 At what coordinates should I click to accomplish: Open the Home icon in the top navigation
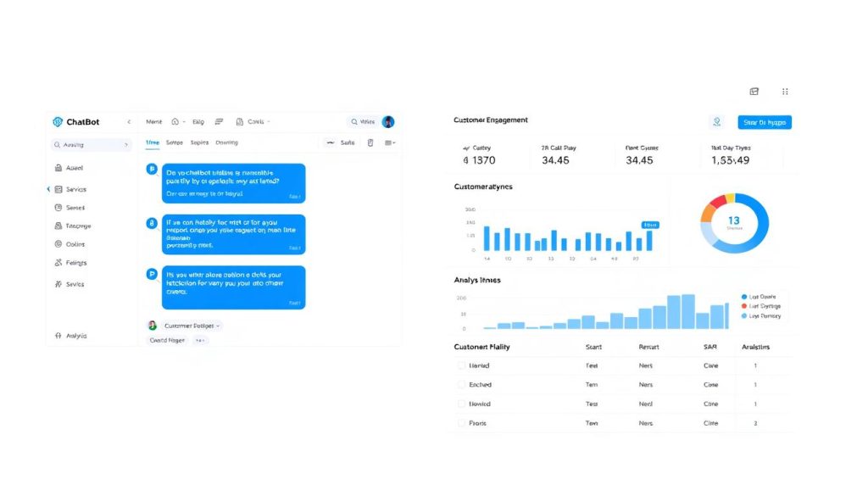(x=175, y=121)
